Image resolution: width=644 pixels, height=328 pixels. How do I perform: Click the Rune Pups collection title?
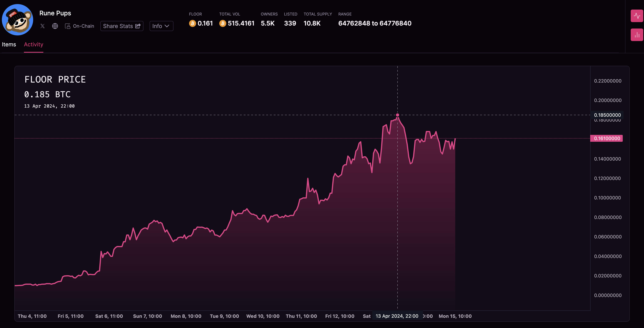pos(55,13)
